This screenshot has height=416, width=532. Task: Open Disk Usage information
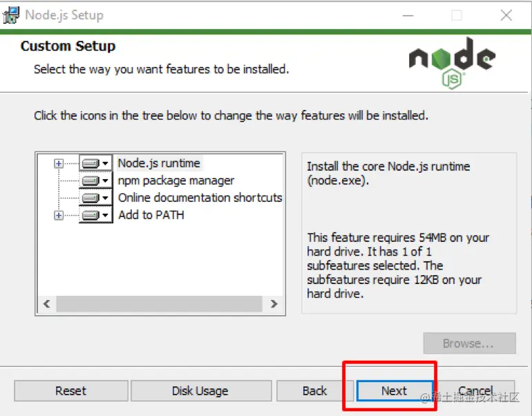(200, 391)
